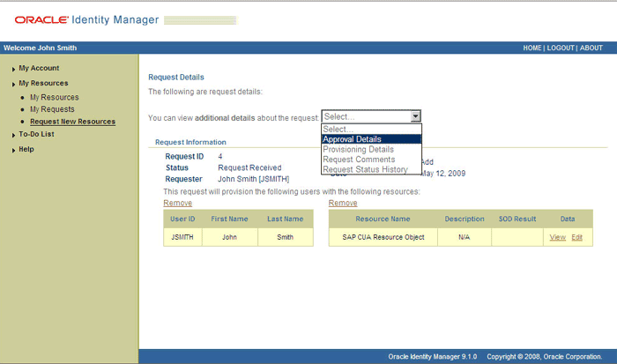Click the Data column header
This screenshot has height=364, width=617.
pos(568,219)
